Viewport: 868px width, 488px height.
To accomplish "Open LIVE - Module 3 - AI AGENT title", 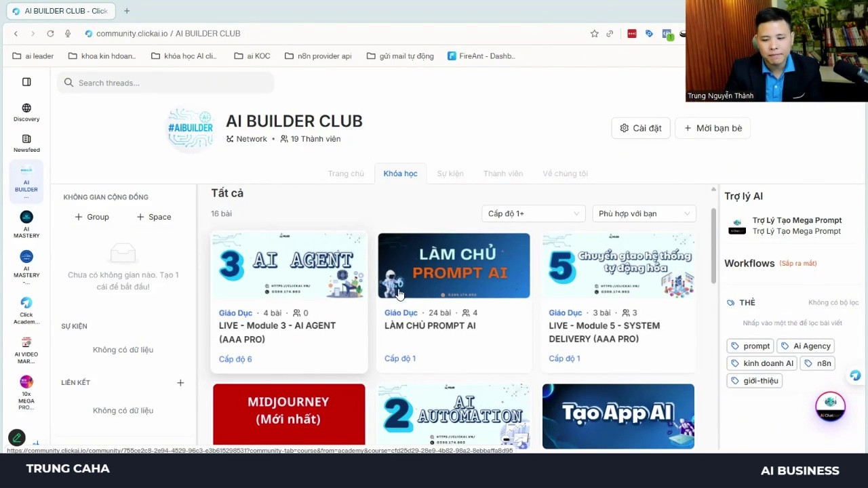I will [277, 332].
